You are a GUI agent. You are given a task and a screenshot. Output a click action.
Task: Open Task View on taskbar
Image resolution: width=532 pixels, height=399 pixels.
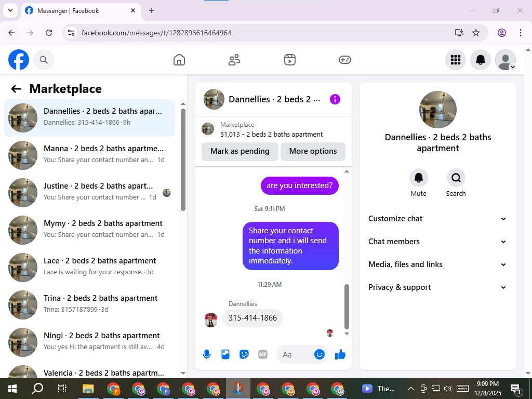point(62,389)
